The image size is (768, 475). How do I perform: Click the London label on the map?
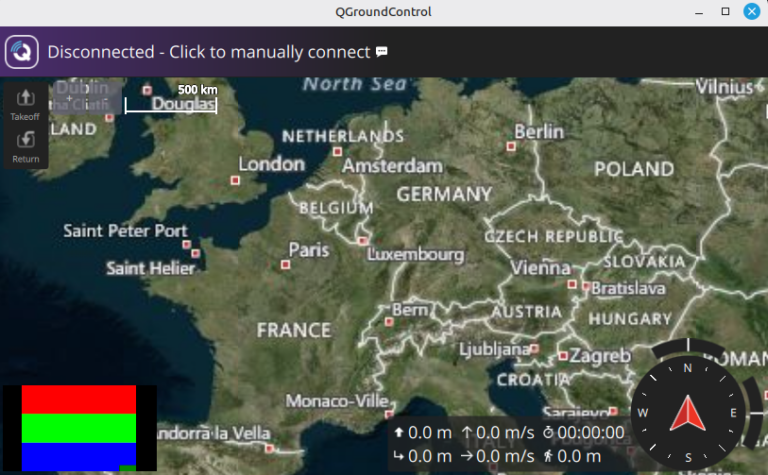(271, 164)
